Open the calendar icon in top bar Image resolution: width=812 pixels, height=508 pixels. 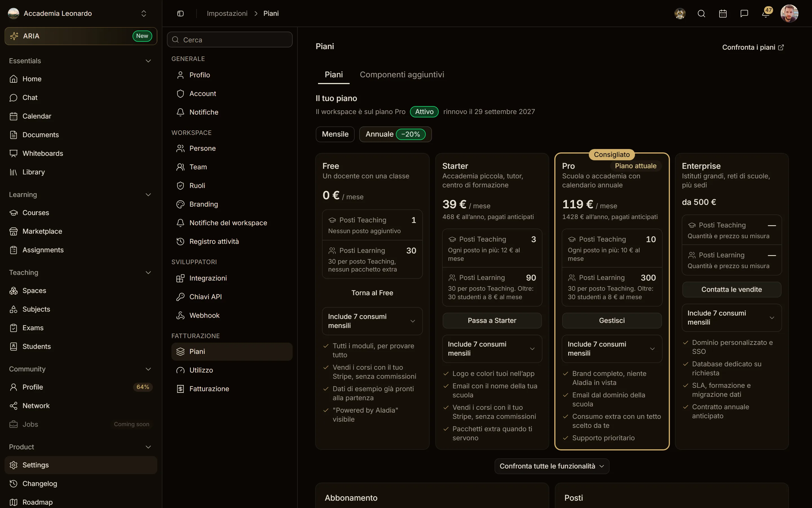723,14
